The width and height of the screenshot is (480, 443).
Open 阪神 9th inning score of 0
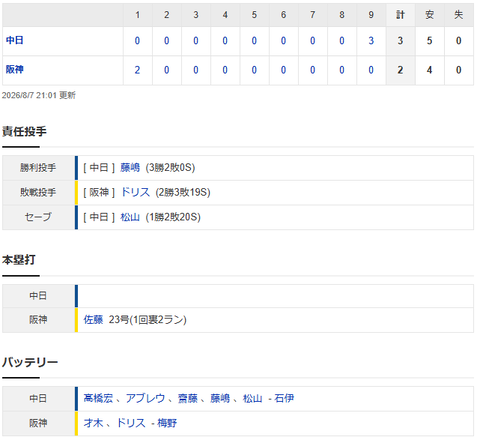point(371,70)
